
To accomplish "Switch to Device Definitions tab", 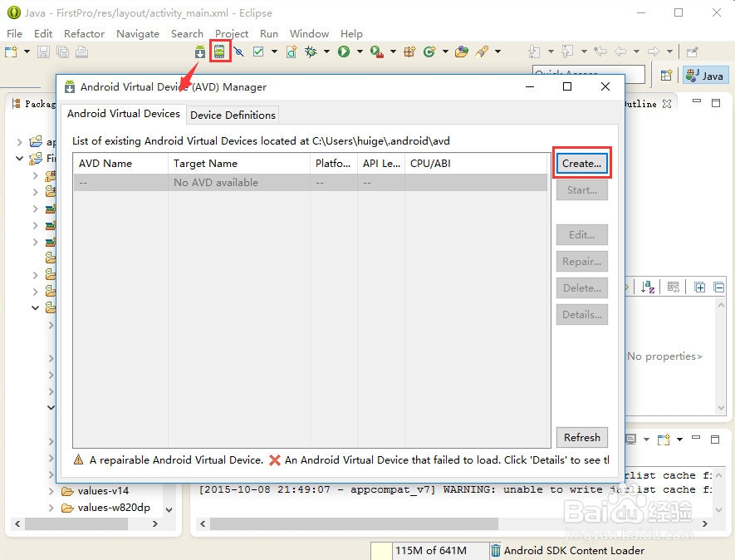I will pos(233,115).
